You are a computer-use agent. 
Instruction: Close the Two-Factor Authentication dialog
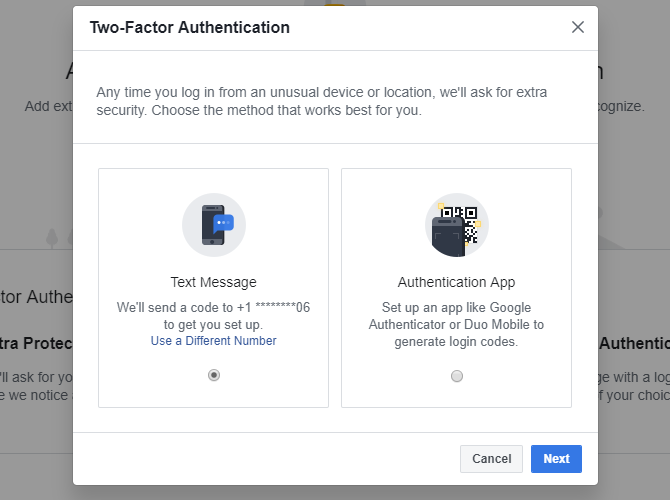point(577,27)
